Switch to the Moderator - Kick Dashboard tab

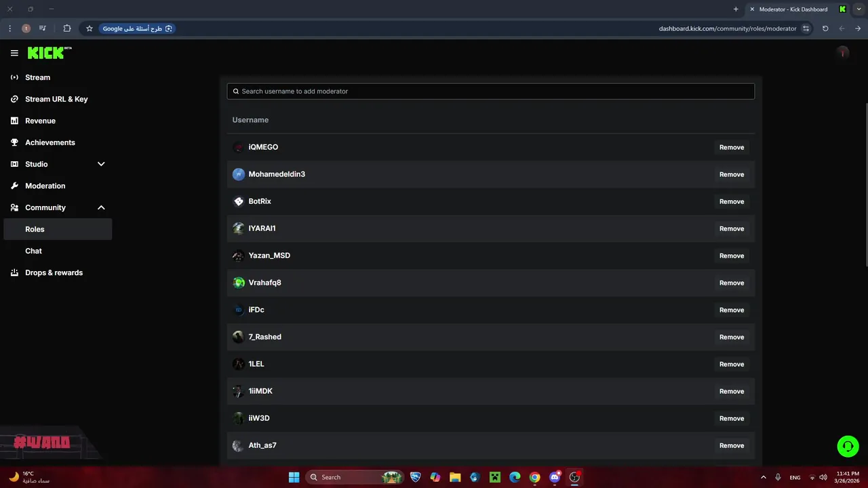pyautogui.click(x=798, y=9)
